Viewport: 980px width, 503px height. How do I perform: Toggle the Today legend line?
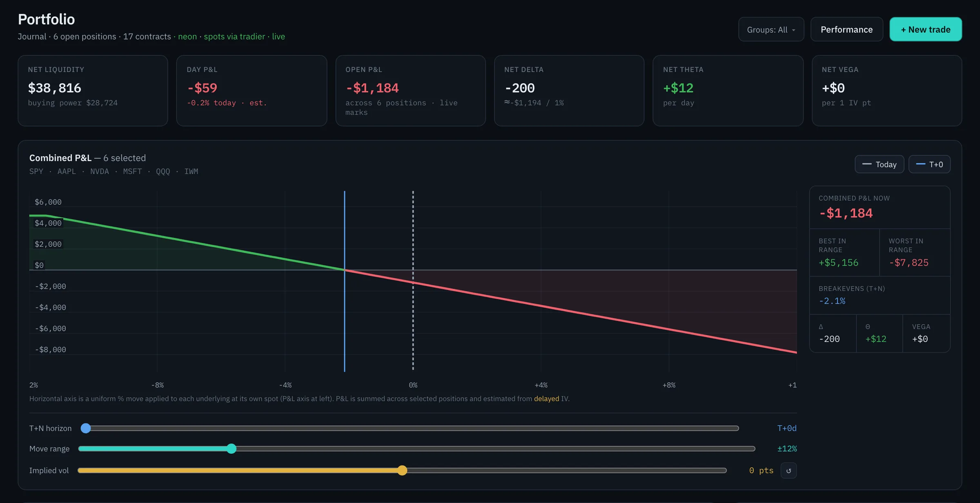click(x=879, y=164)
